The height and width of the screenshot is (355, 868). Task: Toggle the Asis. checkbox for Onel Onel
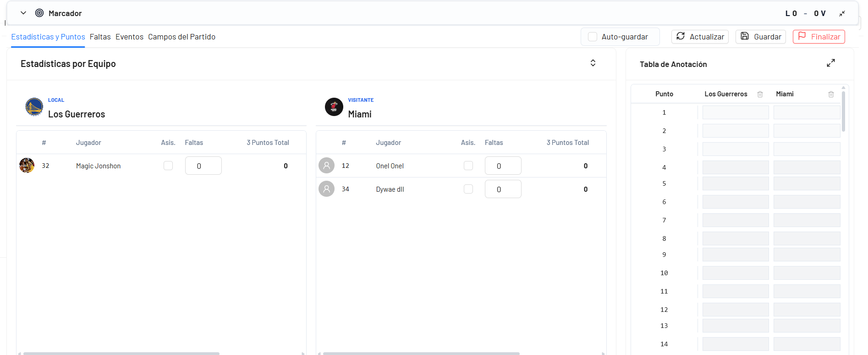click(x=468, y=166)
